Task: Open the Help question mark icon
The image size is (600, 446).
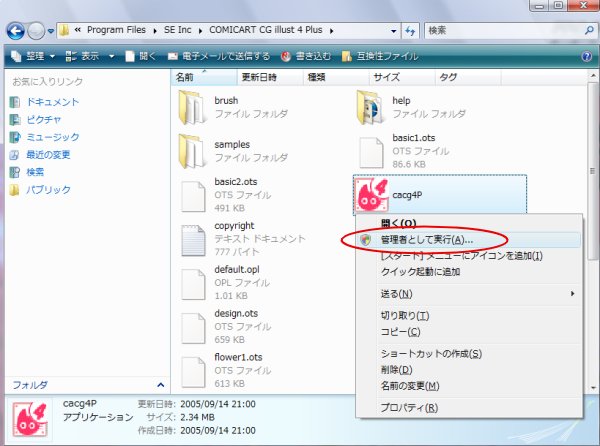Action: tap(587, 57)
